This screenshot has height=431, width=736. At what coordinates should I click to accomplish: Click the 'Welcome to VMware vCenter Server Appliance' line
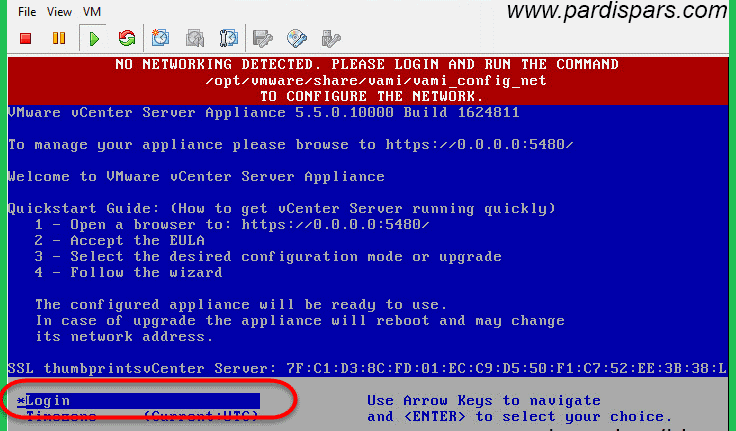coord(196,177)
